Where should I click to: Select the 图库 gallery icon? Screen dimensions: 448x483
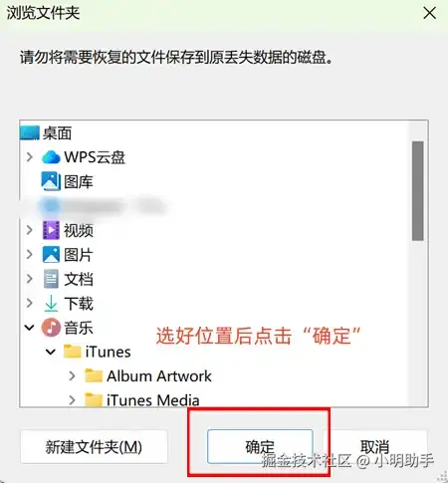click(x=51, y=181)
